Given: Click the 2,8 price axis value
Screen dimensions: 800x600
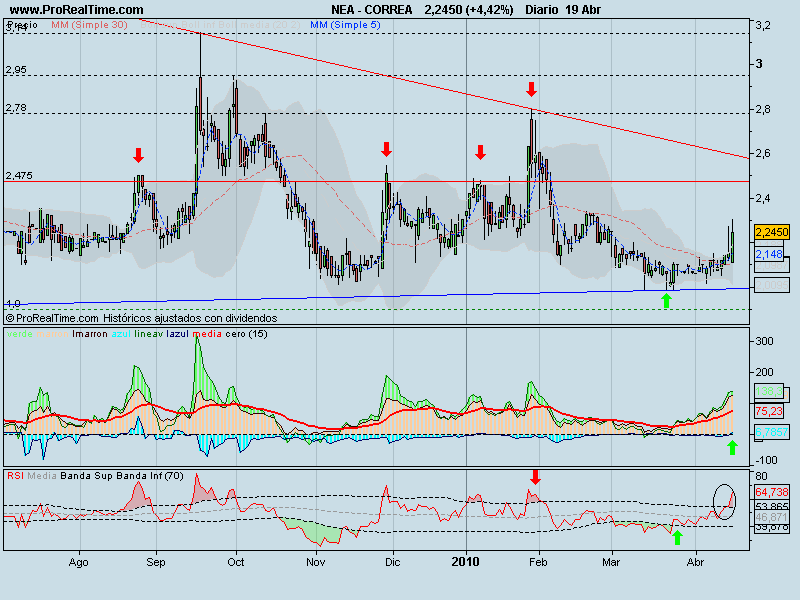Looking at the screenshot, I should 763,109.
